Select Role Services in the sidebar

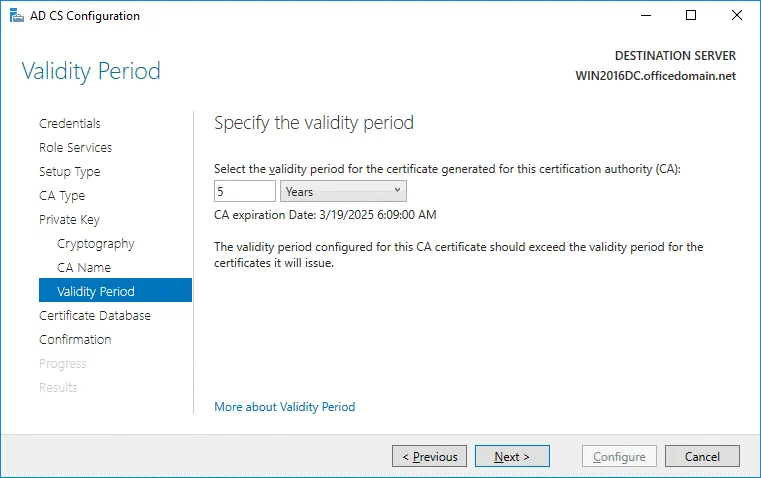pyautogui.click(x=75, y=147)
